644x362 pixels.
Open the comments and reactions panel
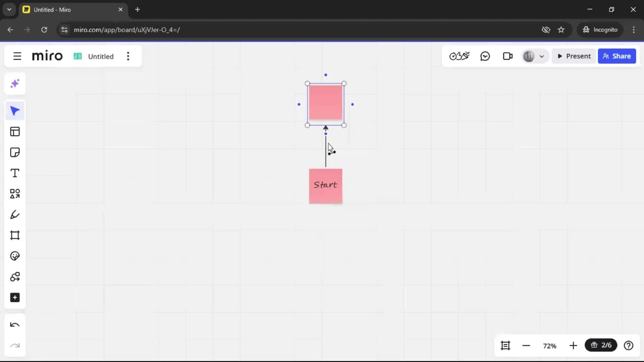[x=485, y=56]
